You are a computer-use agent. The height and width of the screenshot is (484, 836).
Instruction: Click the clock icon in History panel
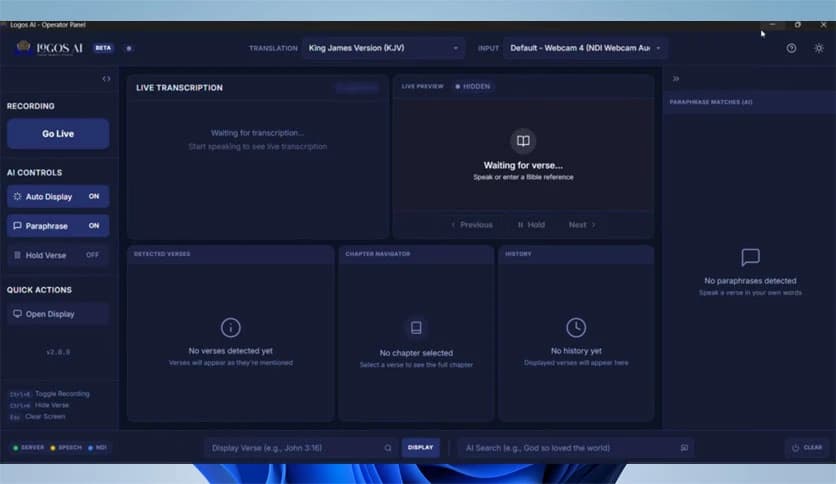click(x=576, y=327)
